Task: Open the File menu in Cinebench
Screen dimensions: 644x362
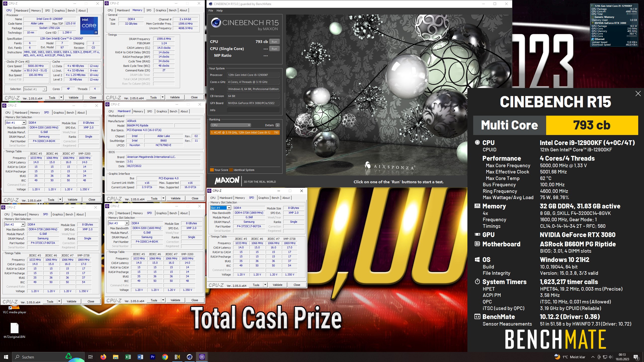Action: click(x=211, y=11)
